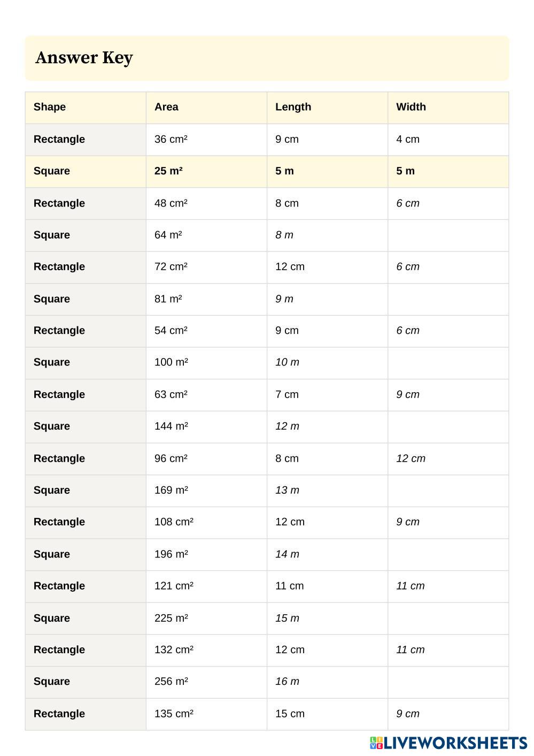Select the 100 m² area cell
Image resolution: width=534 pixels, height=756 pixels.
171,362
